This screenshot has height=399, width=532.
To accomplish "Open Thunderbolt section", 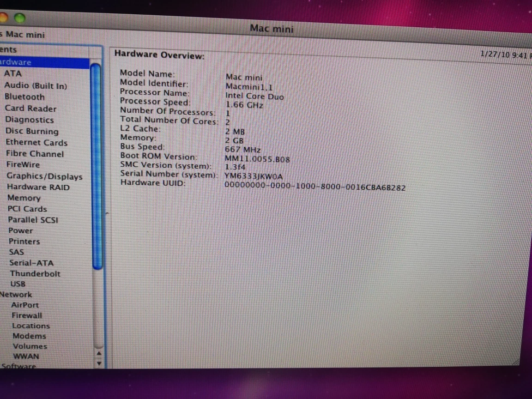I will [x=35, y=274].
